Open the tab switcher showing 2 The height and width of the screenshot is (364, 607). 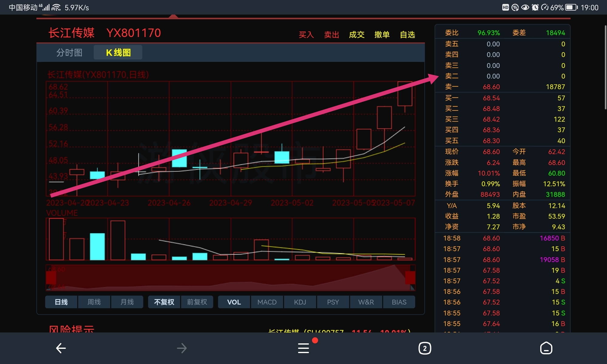(425, 348)
